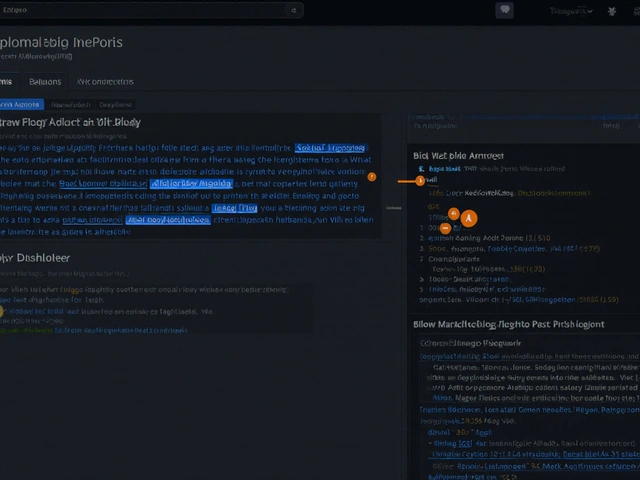This screenshot has height=480, width=640.
Task: Open the account dropdown with the chevron
Action: point(571,11)
